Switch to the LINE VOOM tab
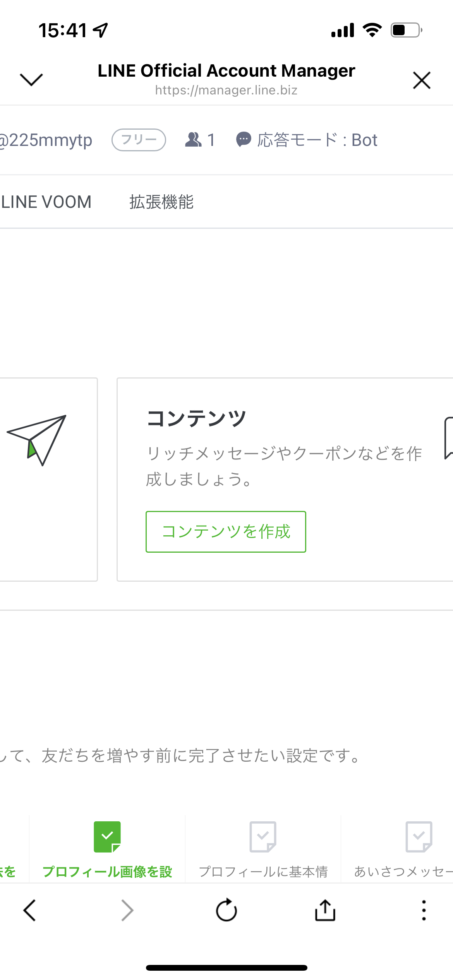This screenshot has width=453, height=980. coord(46,202)
